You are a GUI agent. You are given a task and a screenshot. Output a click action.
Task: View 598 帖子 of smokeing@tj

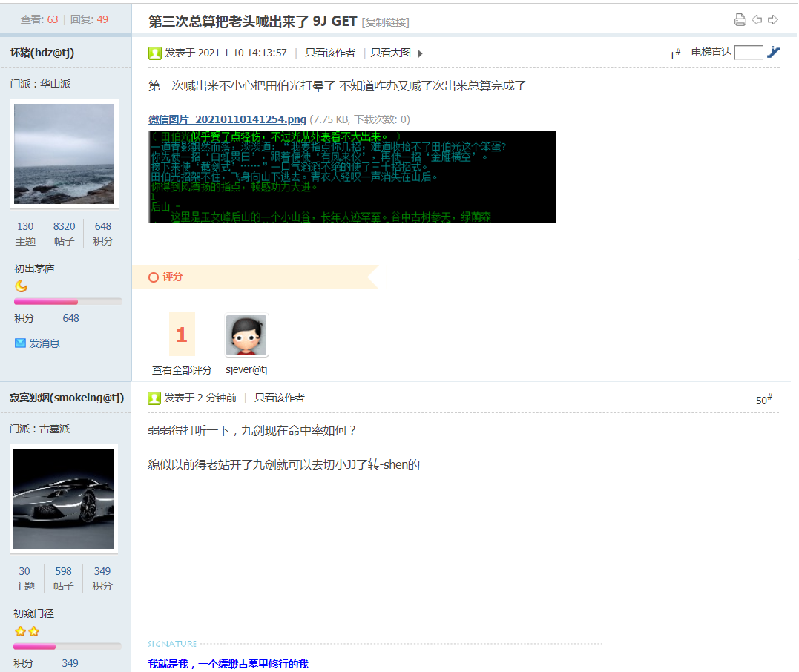63,579
